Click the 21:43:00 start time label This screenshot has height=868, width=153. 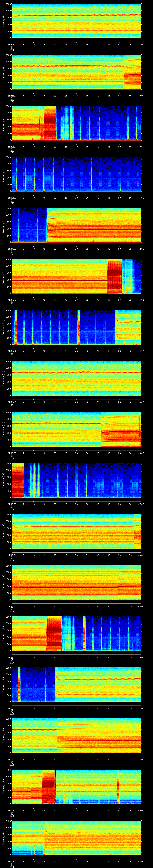click(12, 351)
